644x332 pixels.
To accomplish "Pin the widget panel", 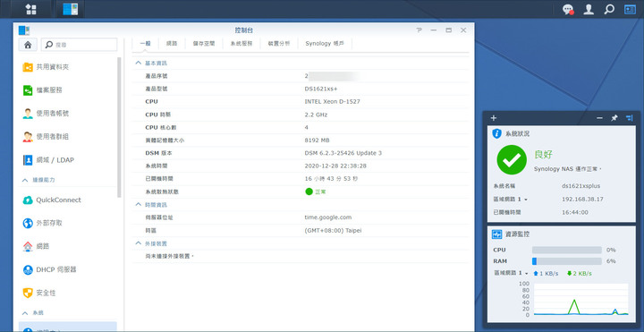I will [614, 118].
